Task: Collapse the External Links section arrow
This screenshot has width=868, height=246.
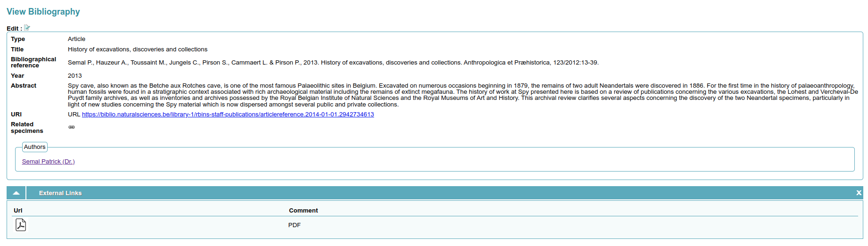Action: coord(16,193)
